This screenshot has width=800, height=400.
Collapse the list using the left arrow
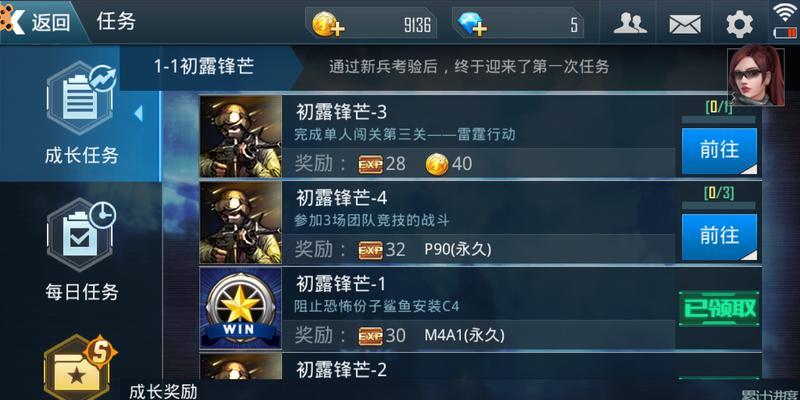(138, 113)
